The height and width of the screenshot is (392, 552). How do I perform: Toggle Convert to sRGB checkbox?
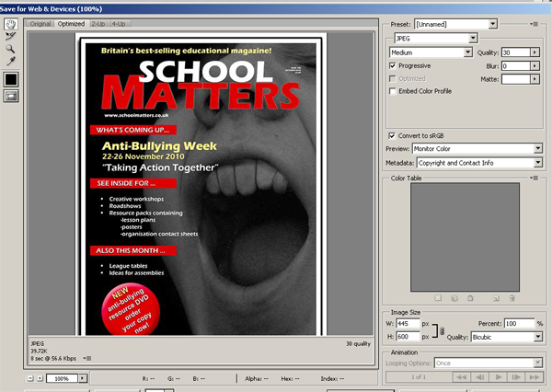[x=392, y=136]
